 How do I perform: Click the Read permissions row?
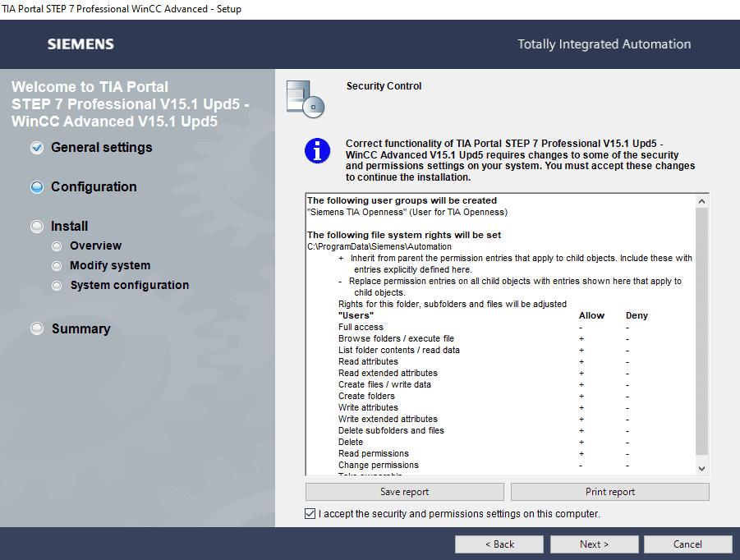484,453
